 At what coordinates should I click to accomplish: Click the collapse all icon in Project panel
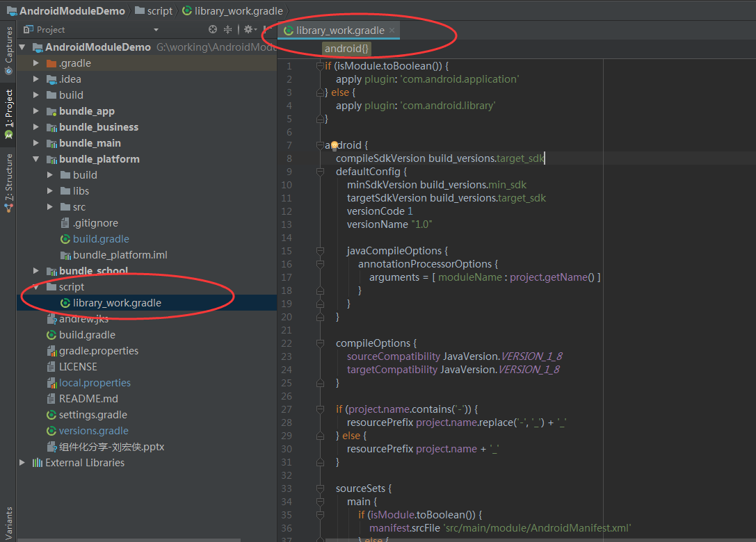pyautogui.click(x=227, y=29)
